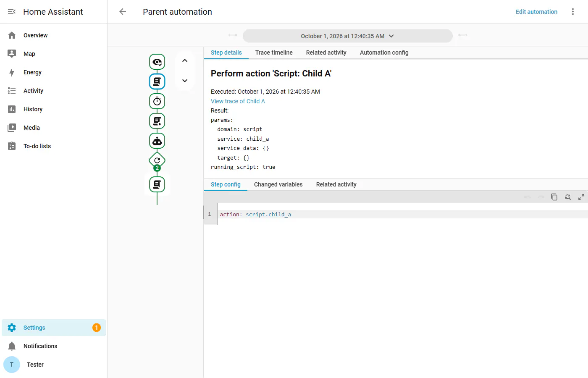Select the highlighted Child A script node
Screen dimensions: 588x378
tap(157, 81)
